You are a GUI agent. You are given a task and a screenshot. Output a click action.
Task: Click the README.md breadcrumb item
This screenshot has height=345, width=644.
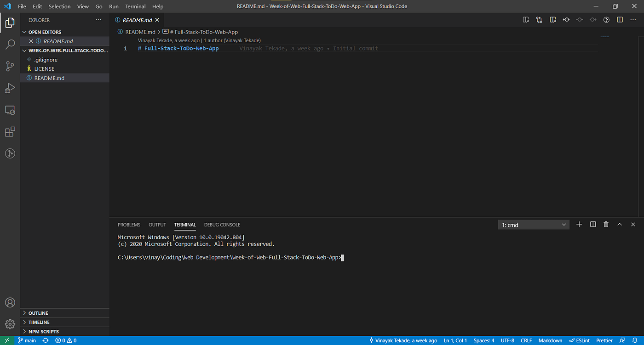[140, 32]
